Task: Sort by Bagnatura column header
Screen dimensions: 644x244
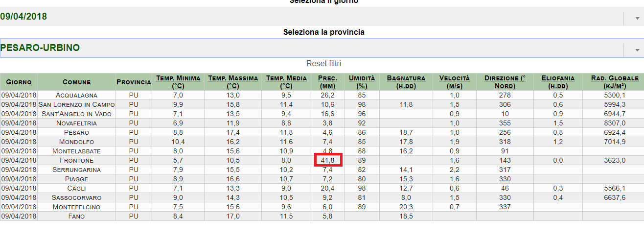Action: point(406,82)
